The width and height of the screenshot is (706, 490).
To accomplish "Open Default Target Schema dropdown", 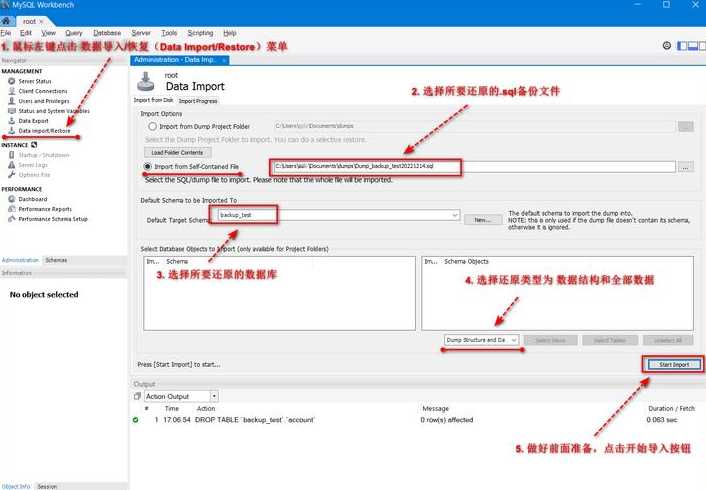I will (455, 215).
